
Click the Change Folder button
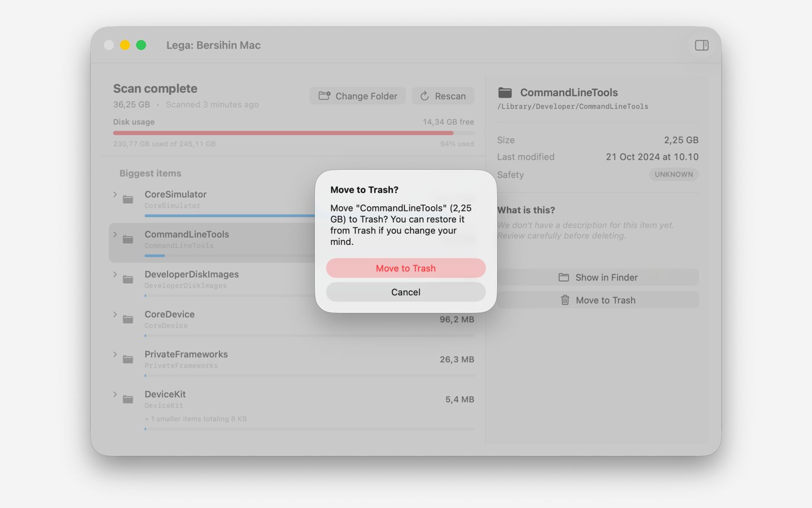click(358, 96)
